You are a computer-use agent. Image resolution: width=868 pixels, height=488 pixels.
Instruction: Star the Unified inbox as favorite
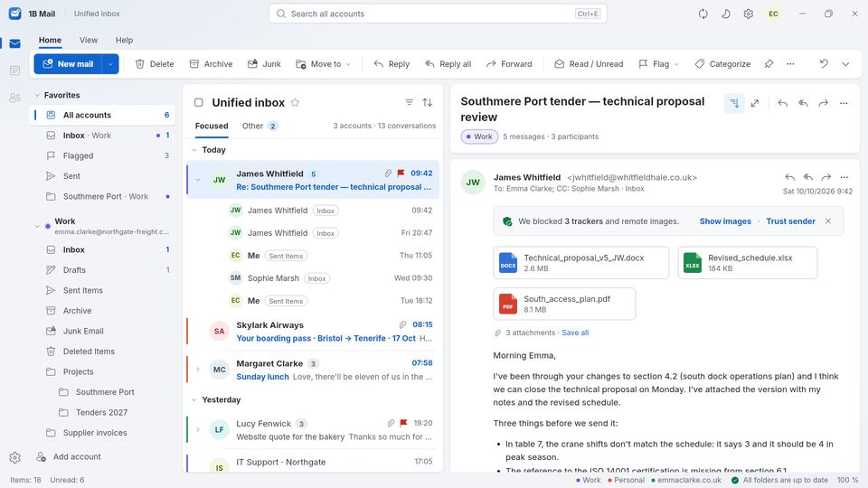[x=295, y=102]
